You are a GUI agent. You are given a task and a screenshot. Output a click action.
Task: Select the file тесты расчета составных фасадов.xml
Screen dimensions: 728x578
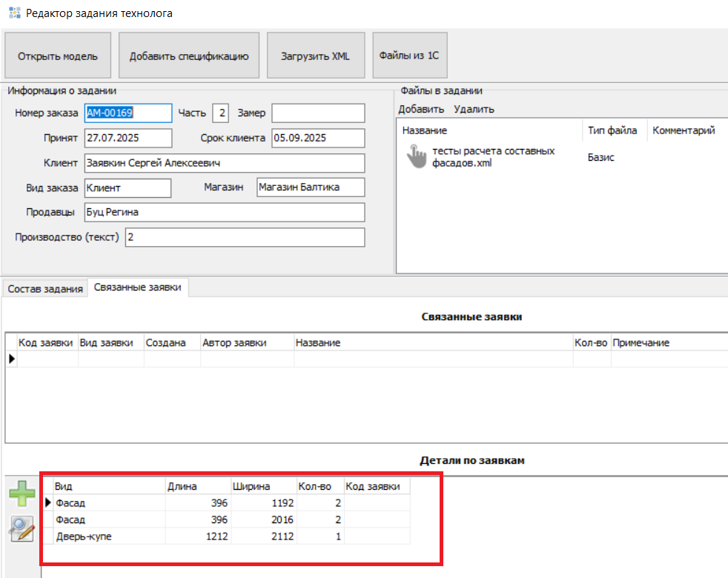pos(493,156)
